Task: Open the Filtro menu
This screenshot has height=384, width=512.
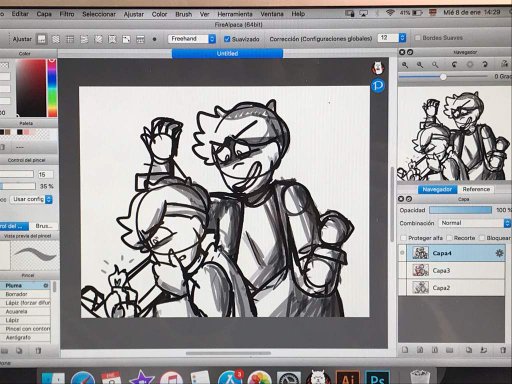Action: pyautogui.click(x=67, y=14)
